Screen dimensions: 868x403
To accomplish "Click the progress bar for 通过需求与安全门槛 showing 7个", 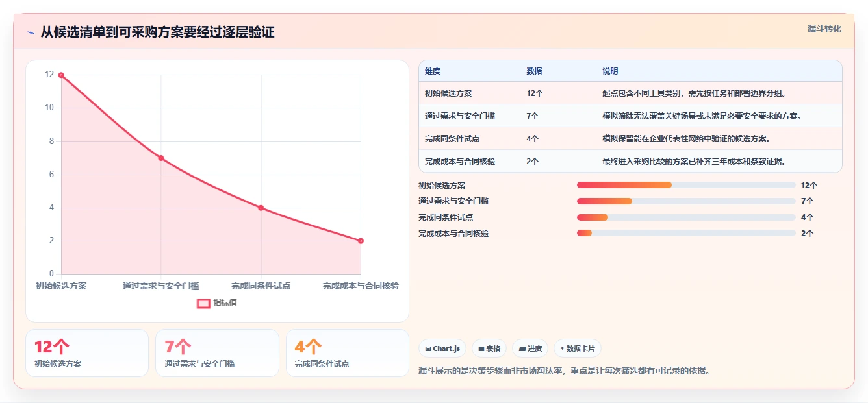I will coord(686,201).
